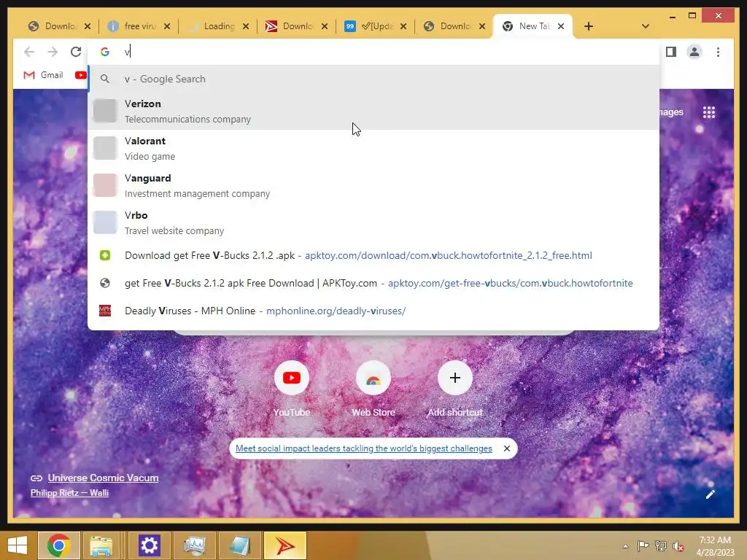Close the 'free viru' tab
747x560 pixels.
167,26
